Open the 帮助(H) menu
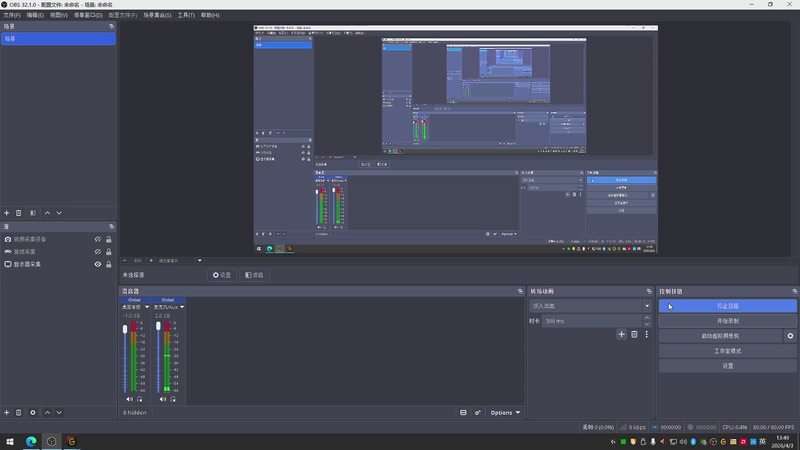Screen dimensions: 800x450 coord(210,15)
